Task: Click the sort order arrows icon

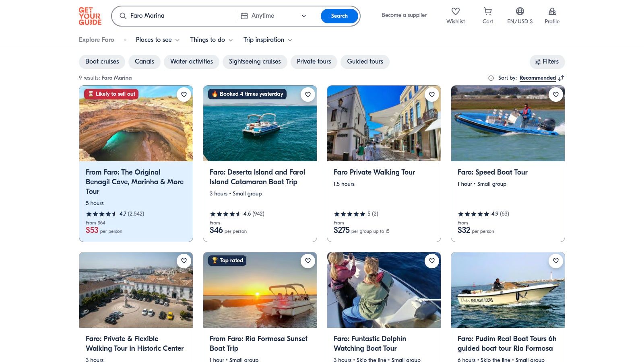Action: [x=561, y=78]
